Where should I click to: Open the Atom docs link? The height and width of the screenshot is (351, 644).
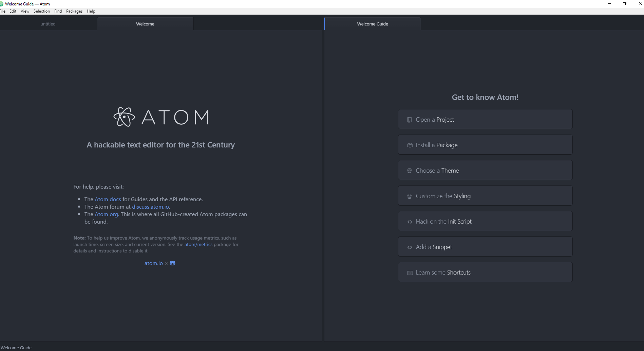(x=108, y=199)
